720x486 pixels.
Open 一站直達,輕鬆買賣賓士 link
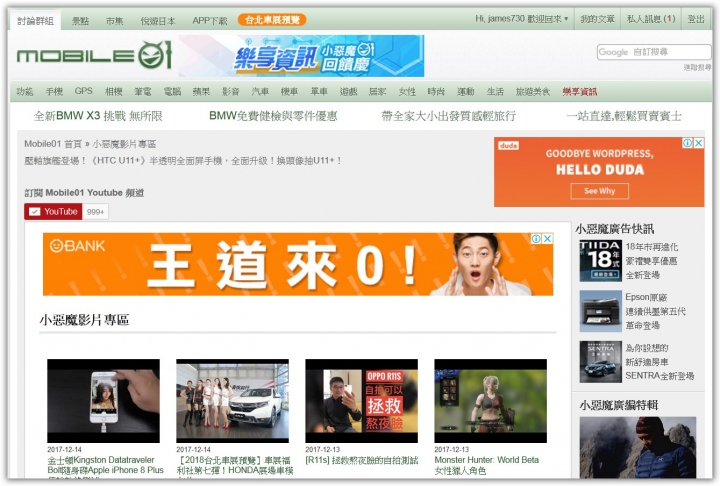point(624,116)
